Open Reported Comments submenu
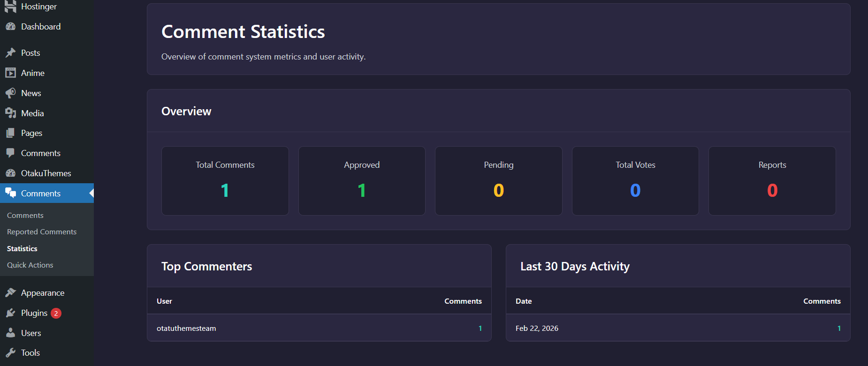868x366 pixels. pos(42,232)
